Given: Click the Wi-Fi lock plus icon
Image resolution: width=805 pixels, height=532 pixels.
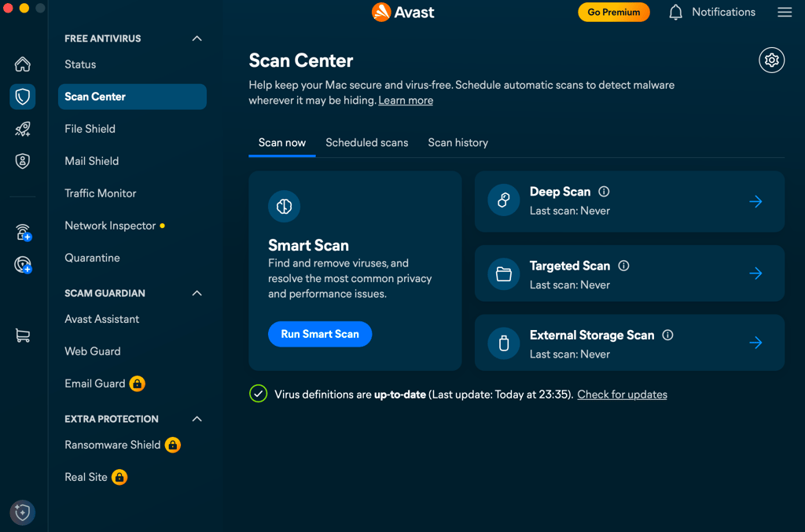Looking at the screenshot, I should (23, 233).
